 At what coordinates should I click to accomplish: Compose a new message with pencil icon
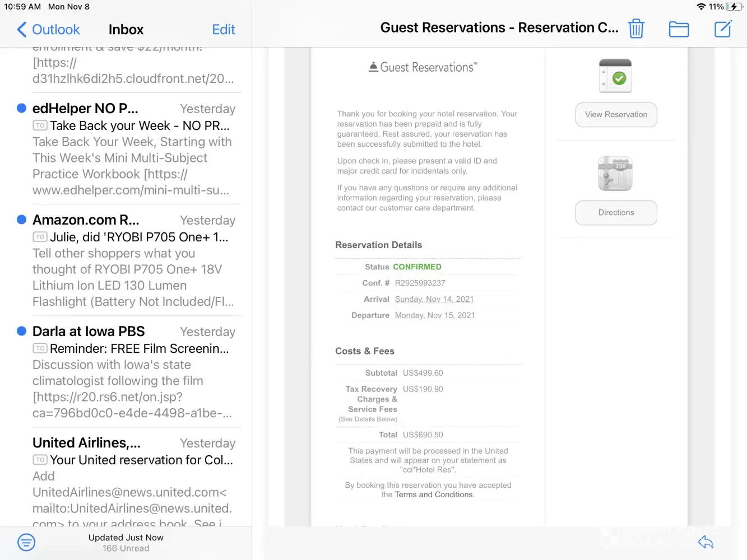coord(723,29)
